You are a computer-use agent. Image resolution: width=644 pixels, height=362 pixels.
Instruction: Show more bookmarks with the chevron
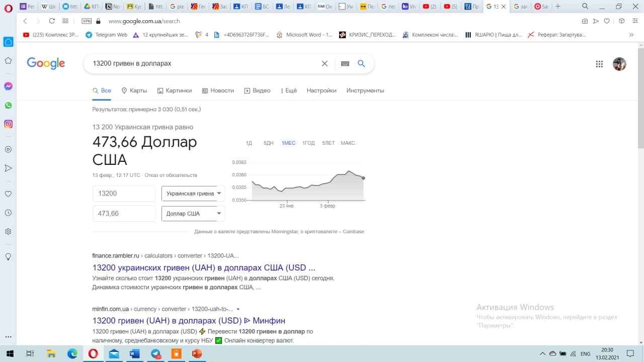coord(631,35)
